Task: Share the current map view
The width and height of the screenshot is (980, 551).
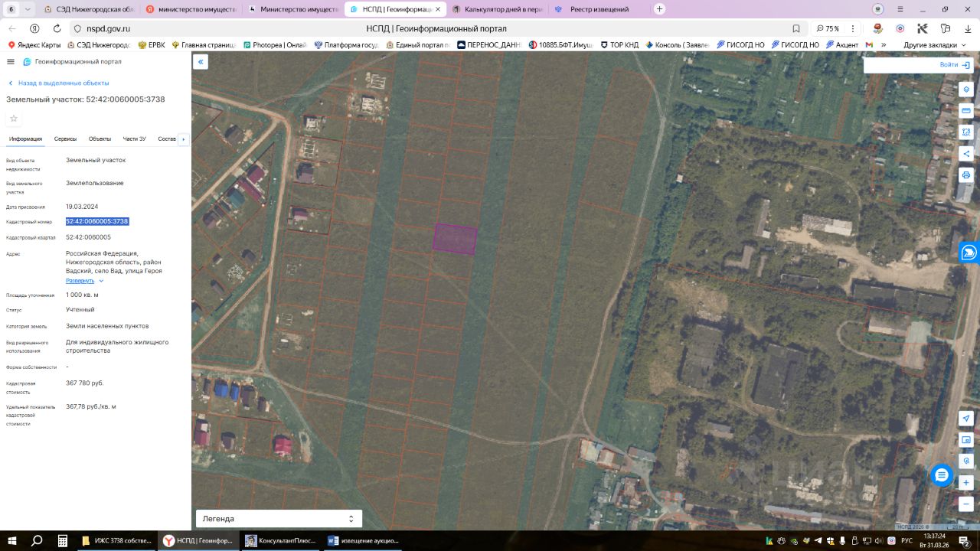Action: 966,154
